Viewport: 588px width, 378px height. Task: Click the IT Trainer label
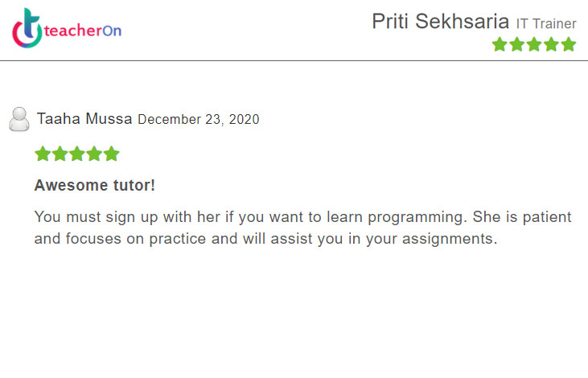pos(546,24)
